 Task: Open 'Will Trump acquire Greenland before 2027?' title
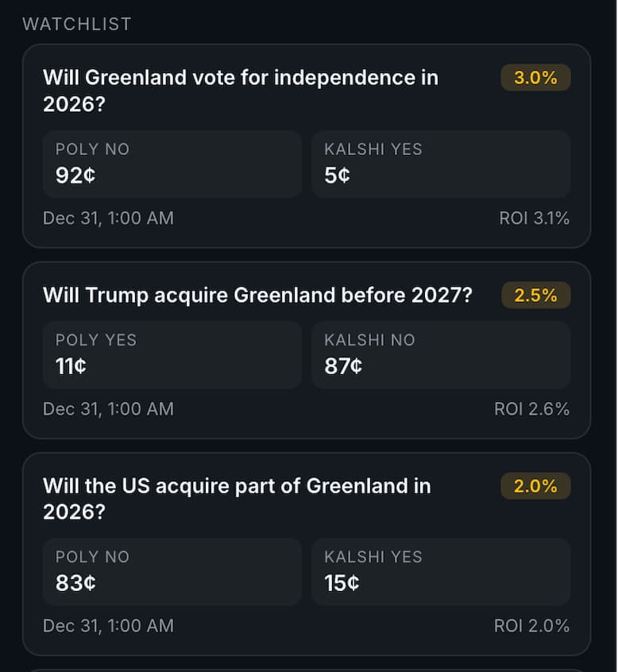tap(257, 295)
